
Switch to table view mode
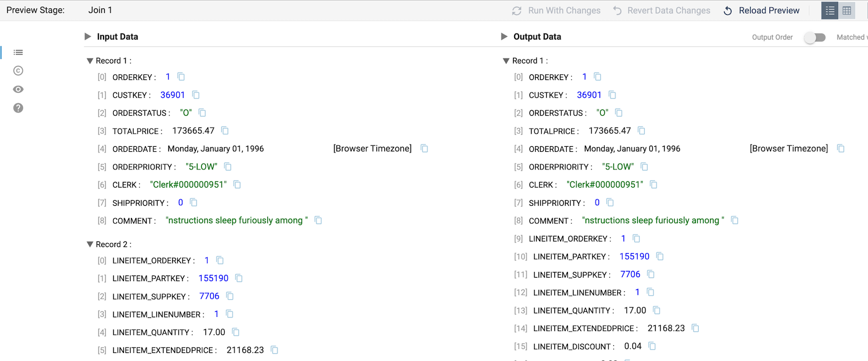pos(847,11)
